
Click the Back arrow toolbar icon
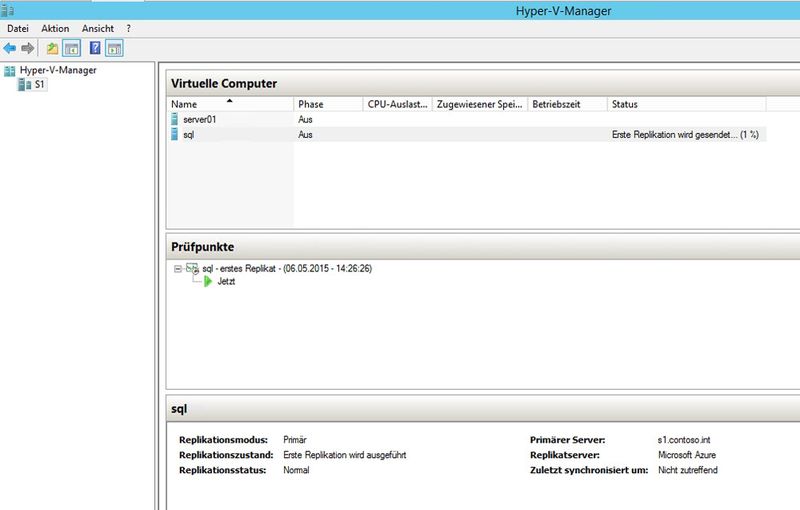(10, 48)
